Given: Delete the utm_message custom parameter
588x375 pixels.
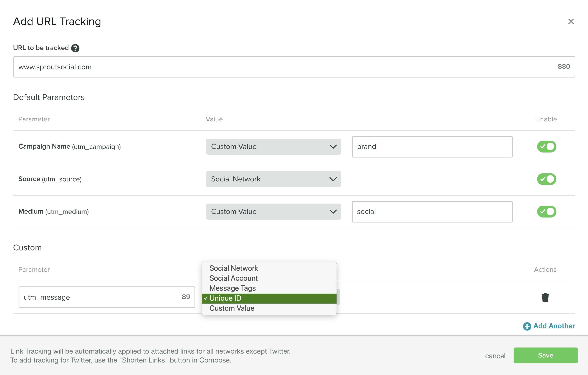Looking at the screenshot, I should pos(545,297).
